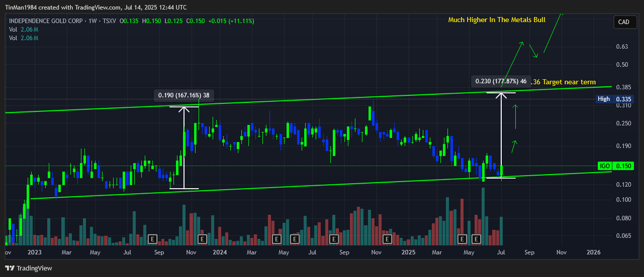
Task: Click the 0.080 price axis label
Action: (x=624, y=219)
